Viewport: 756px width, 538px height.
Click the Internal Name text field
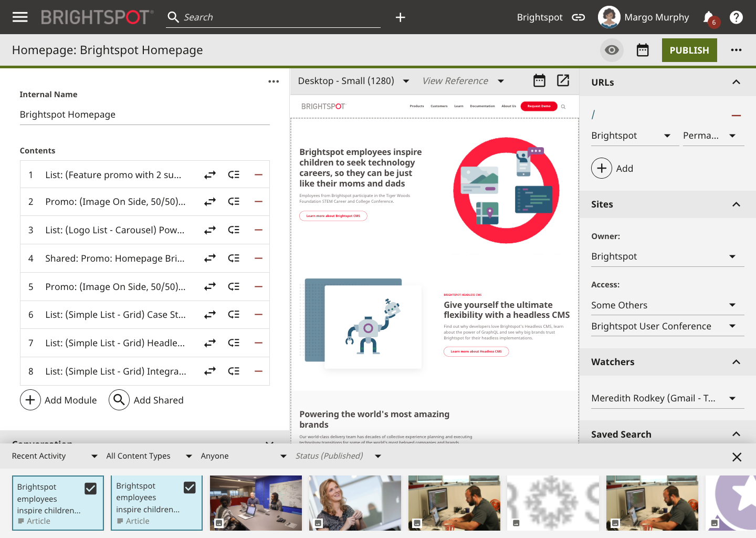click(144, 115)
